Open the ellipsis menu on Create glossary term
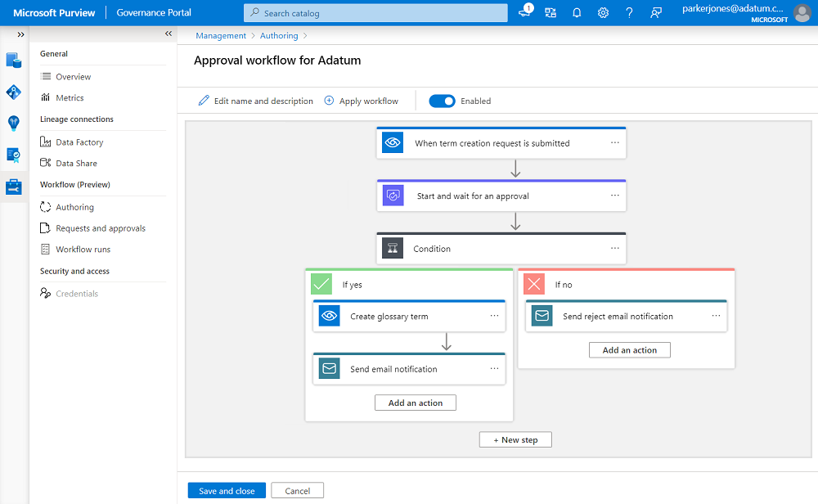Viewport: 818px width, 504px height. tap(494, 316)
